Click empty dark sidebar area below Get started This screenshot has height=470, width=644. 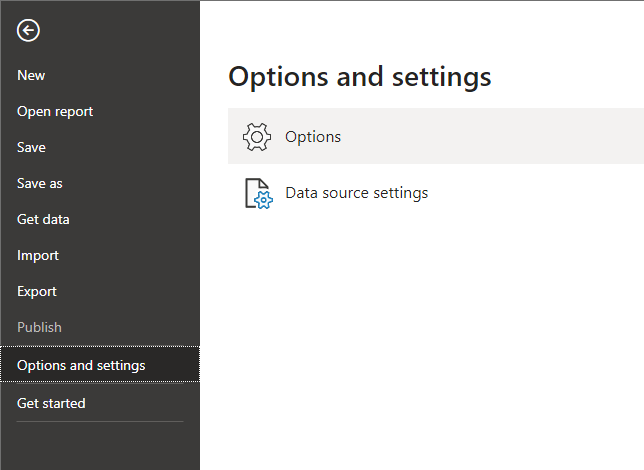coord(100,447)
